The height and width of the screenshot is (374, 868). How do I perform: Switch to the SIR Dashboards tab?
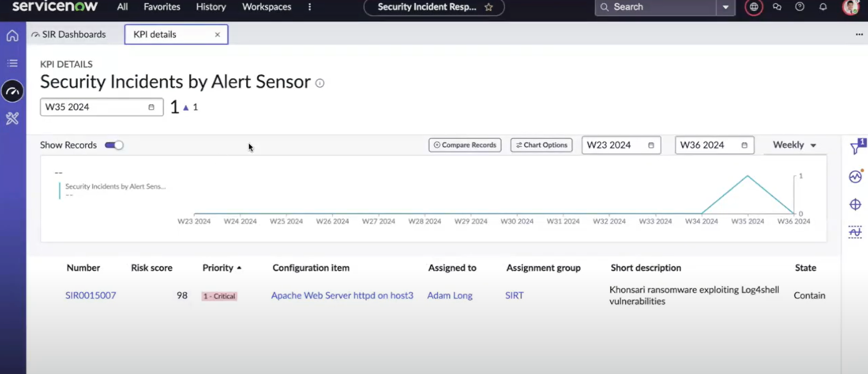[x=69, y=34]
